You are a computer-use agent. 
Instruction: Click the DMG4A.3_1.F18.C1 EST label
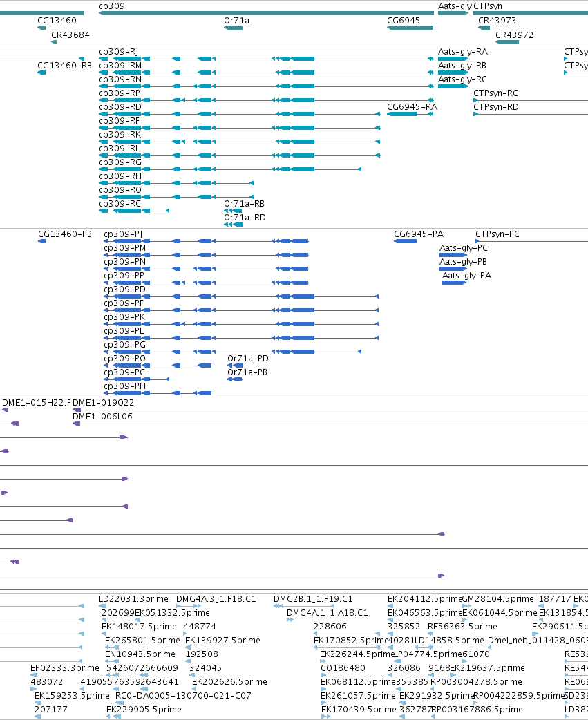point(216,599)
